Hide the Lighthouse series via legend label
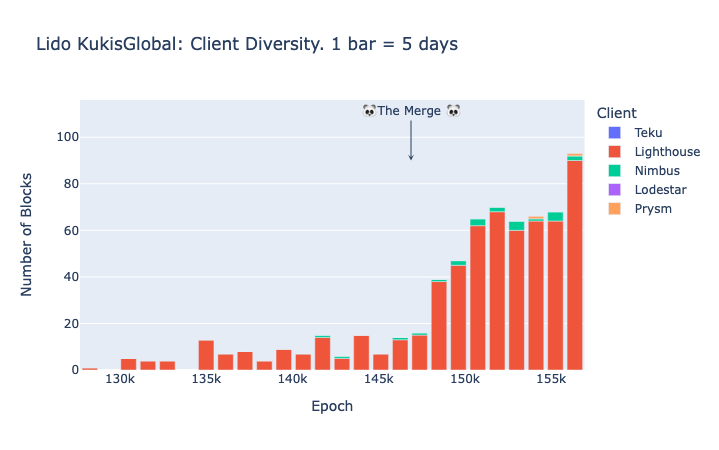This screenshot has width=719, height=450. (x=667, y=152)
